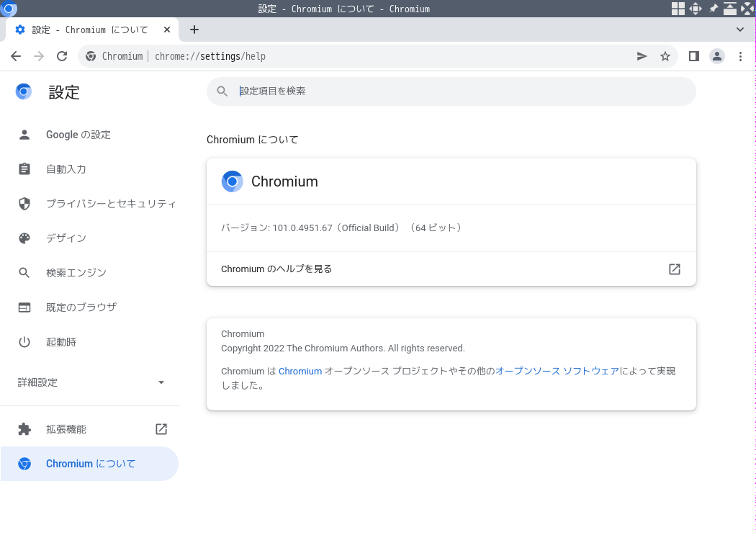Click the four-arrow move icon in title bar
The height and width of the screenshot is (535, 756).
(x=696, y=9)
